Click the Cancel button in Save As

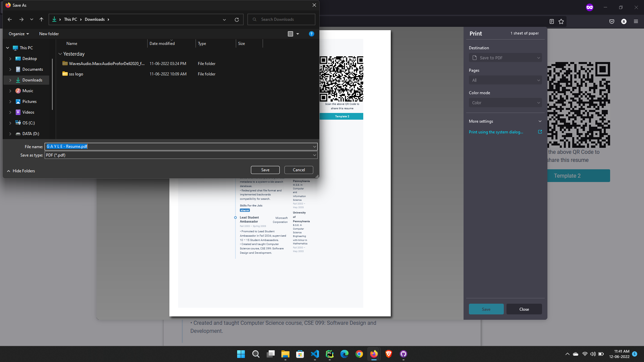tap(299, 170)
